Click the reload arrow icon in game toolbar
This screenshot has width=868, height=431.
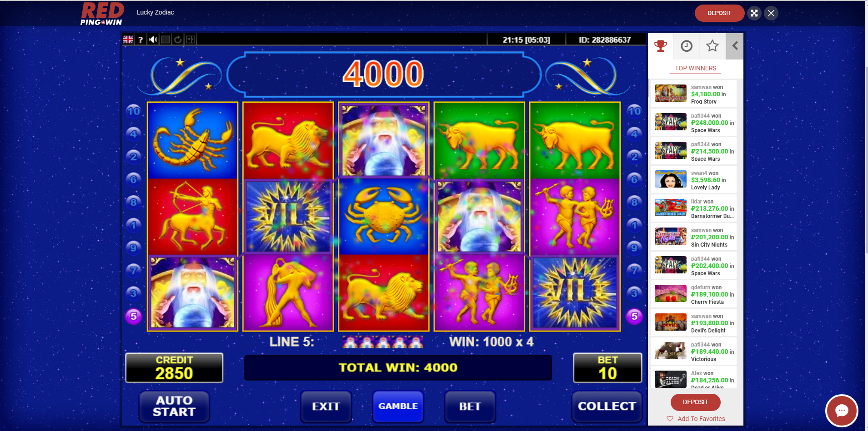[x=178, y=40]
